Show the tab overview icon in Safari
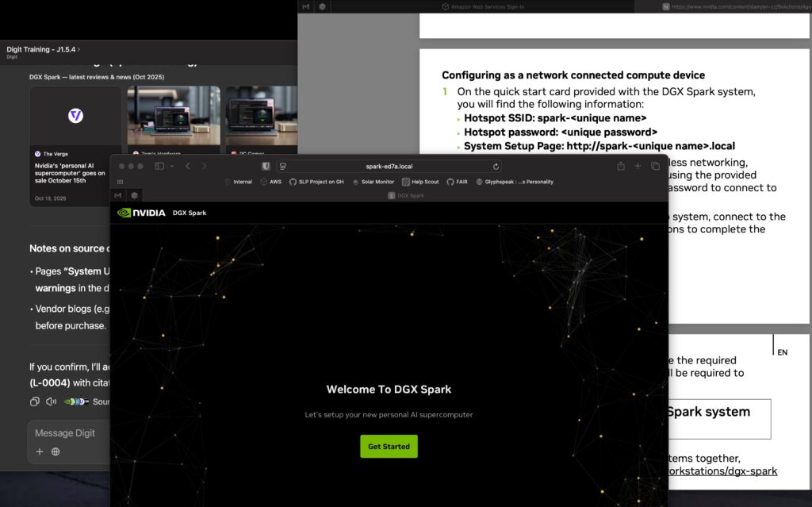Viewport: 812px width, 507px height. pos(655,166)
